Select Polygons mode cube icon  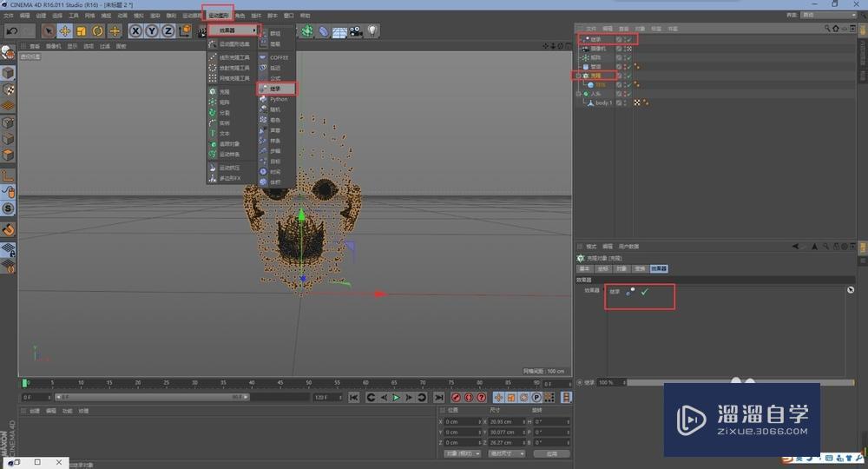click(x=8, y=155)
